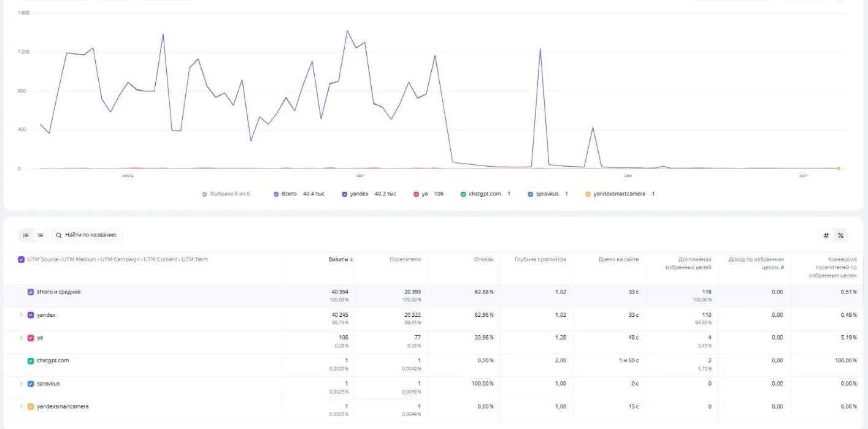Click the "5,19 %" conversion value
Screen dimensions: 868x429
point(849,338)
